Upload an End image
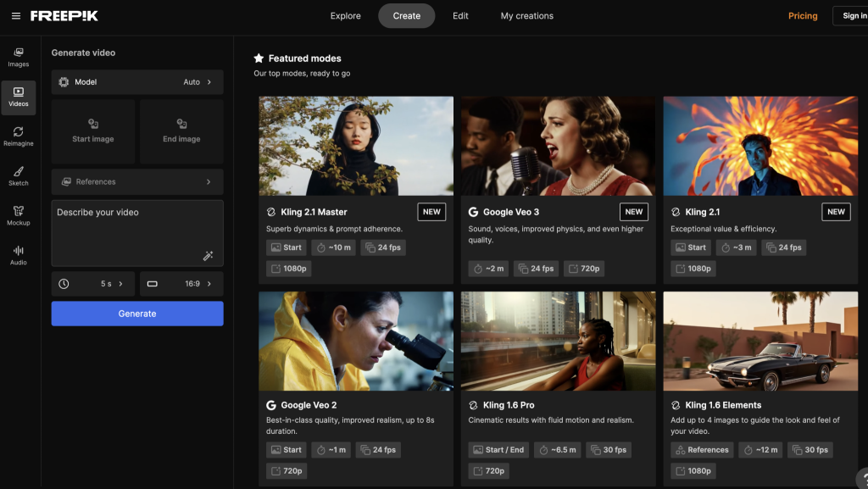The image size is (868, 489). tap(181, 131)
